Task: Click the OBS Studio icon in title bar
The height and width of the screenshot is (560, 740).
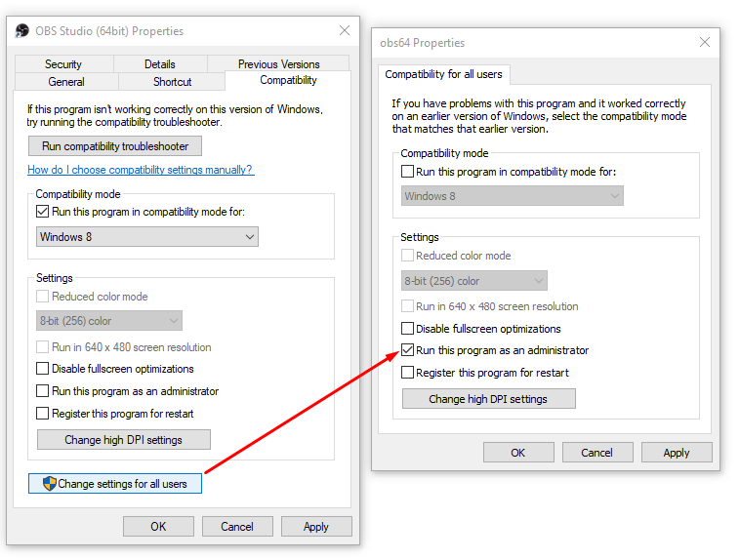Action: point(21,31)
